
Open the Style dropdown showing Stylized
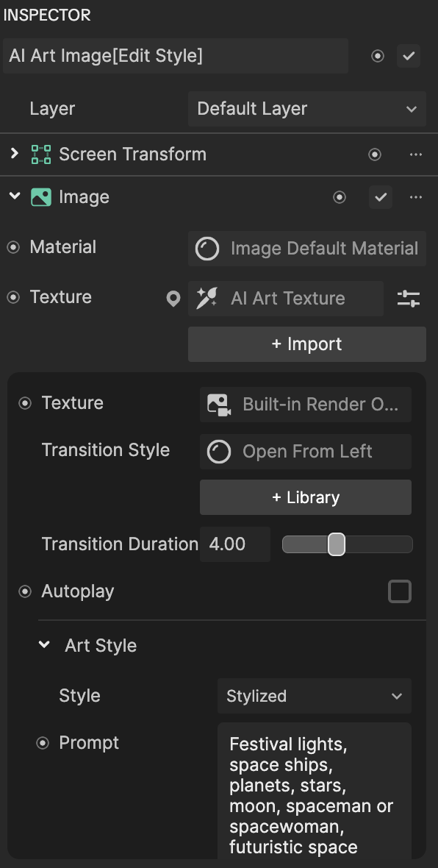coord(314,696)
